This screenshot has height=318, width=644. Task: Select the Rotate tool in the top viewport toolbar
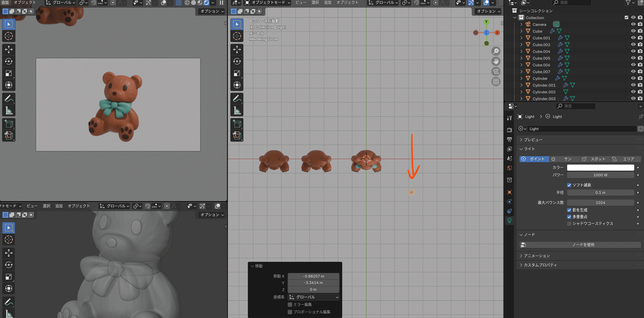click(x=237, y=61)
